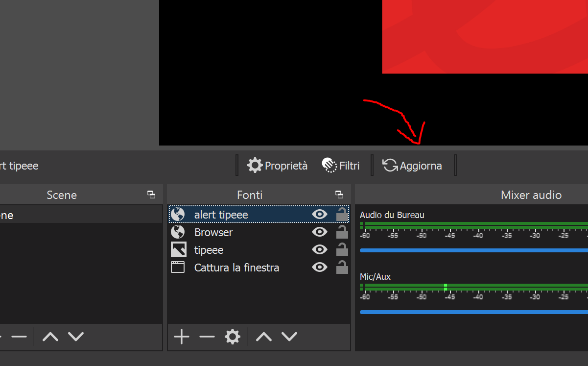Open Proprietà for the selected source
This screenshot has width=588, height=366.
(278, 166)
